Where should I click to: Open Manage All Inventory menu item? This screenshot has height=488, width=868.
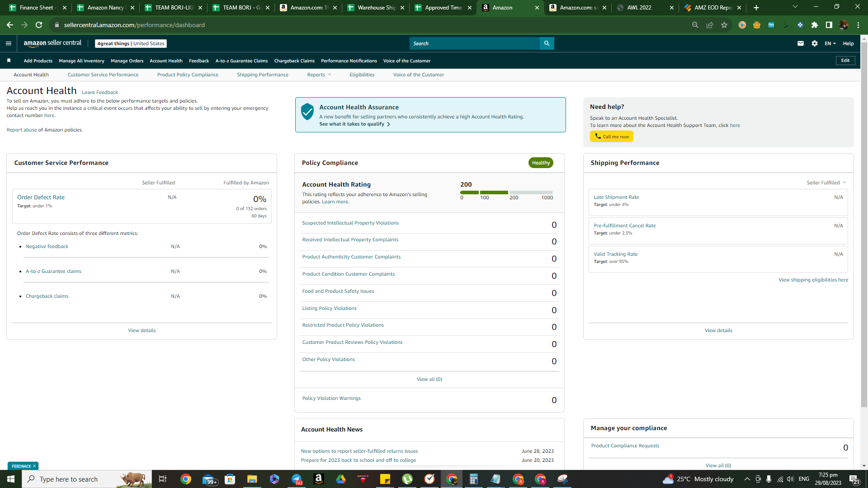coord(81,61)
